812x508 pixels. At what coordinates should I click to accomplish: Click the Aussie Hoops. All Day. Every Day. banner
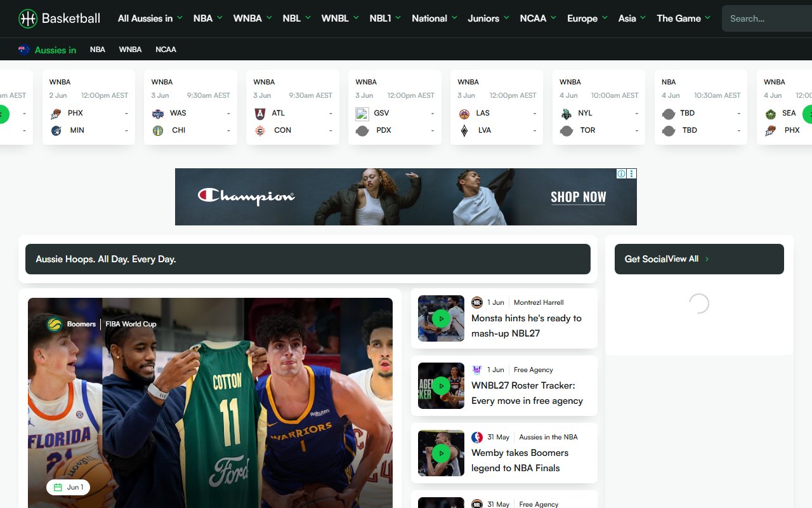[308, 259]
